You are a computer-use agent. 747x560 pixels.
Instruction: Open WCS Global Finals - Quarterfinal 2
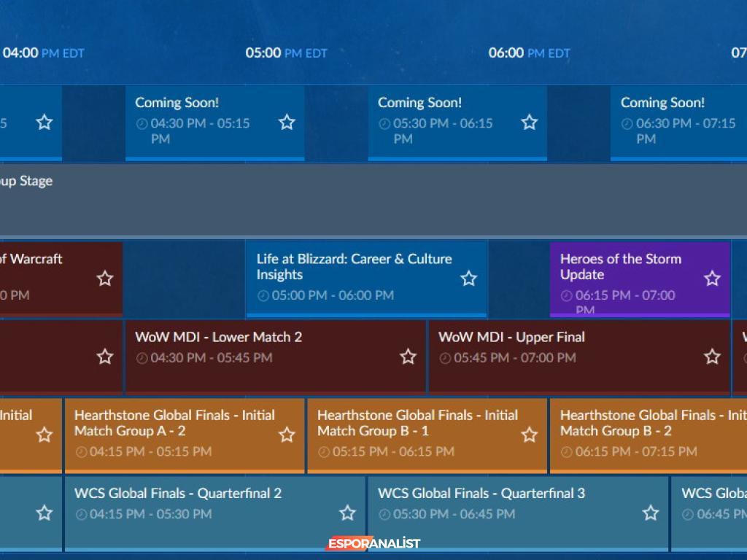215,513
